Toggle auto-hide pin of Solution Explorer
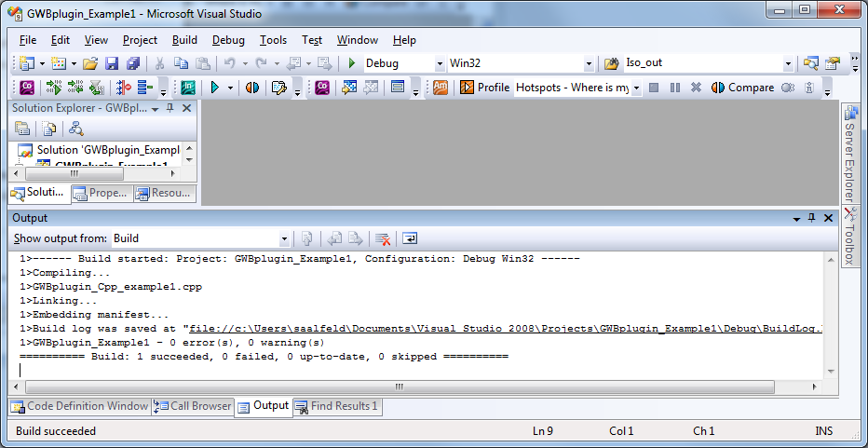 pos(170,108)
